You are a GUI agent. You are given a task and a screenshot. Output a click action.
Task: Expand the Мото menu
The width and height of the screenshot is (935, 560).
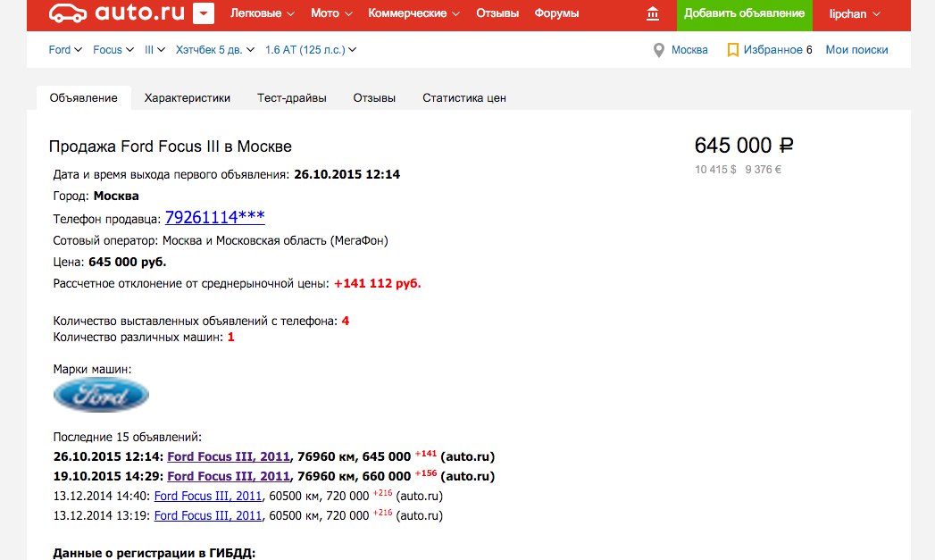(x=331, y=13)
